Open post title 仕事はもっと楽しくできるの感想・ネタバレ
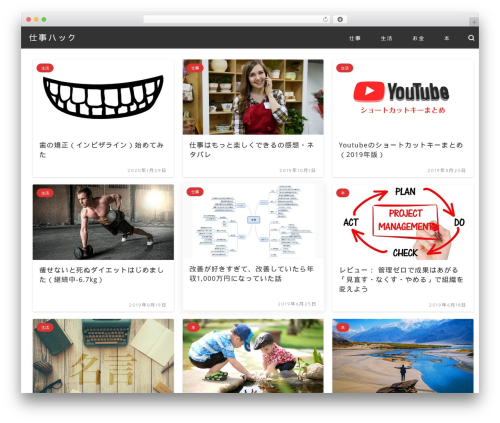The image size is (500, 423). [x=251, y=150]
